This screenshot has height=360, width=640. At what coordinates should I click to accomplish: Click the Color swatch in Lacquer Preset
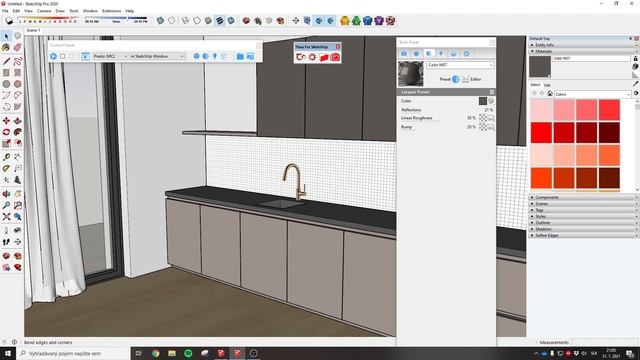point(483,101)
